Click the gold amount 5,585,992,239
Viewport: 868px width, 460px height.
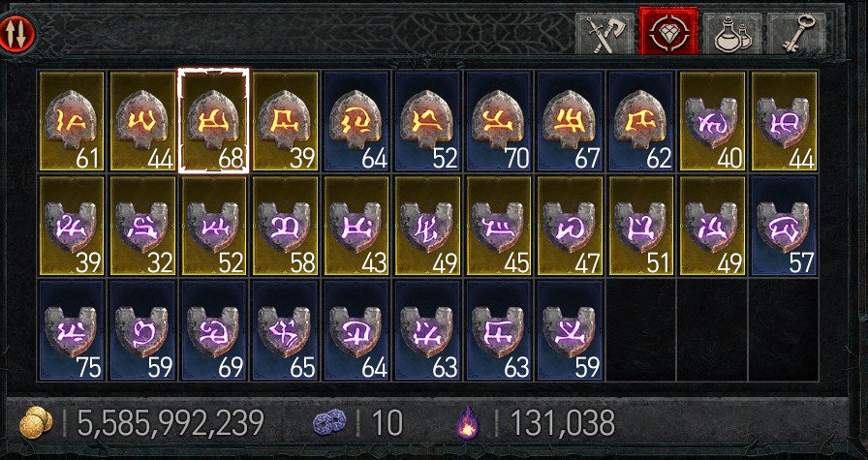point(170,423)
